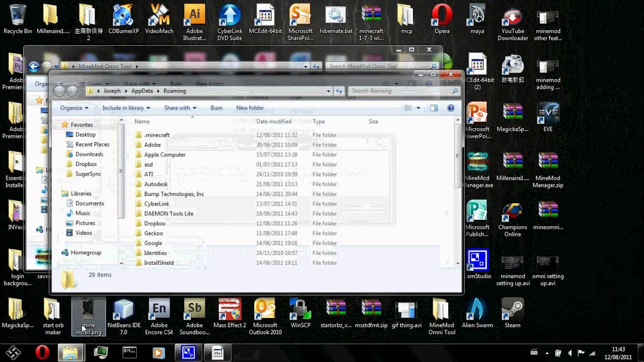Viewport: 644px width, 362px height.
Task: Launch VideoMach desktop shortcut
Action: [159, 19]
